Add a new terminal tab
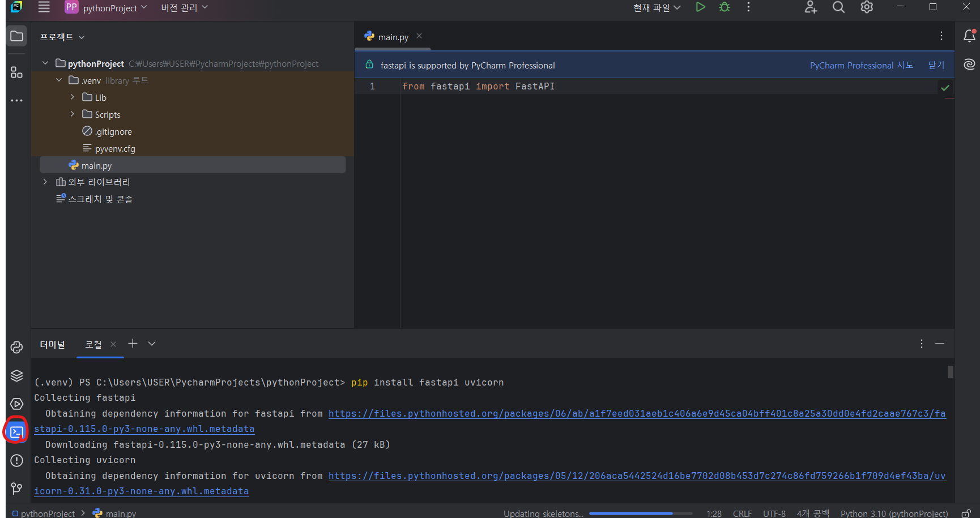Image resolution: width=980 pixels, height=518 pixels. 133,344
